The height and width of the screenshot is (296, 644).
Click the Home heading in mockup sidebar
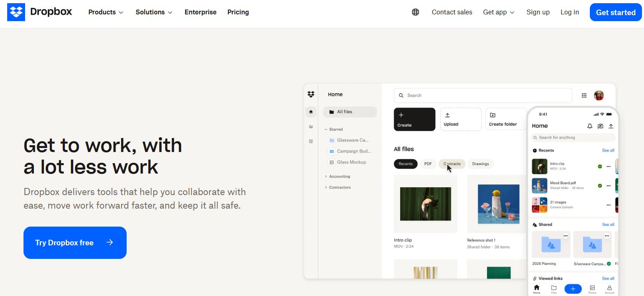click(x=335, y=95)
